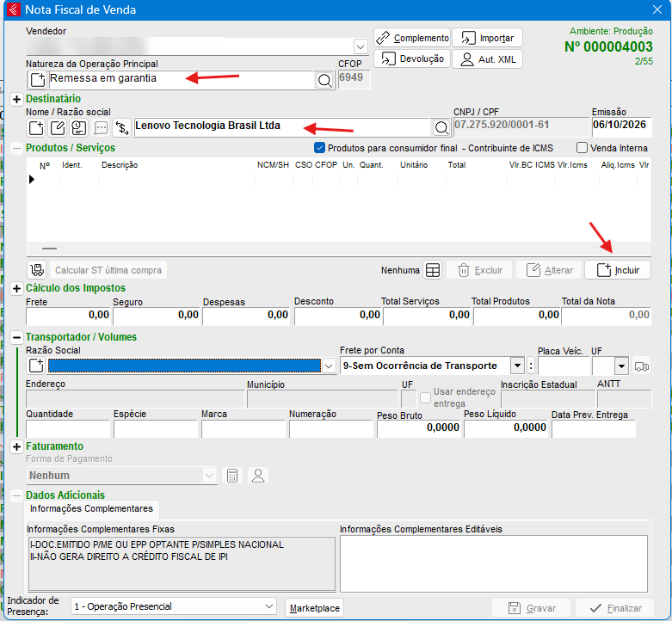This screenshot has height=621, width=672.
Task: Expand Destinatário section
Action: 16,100
